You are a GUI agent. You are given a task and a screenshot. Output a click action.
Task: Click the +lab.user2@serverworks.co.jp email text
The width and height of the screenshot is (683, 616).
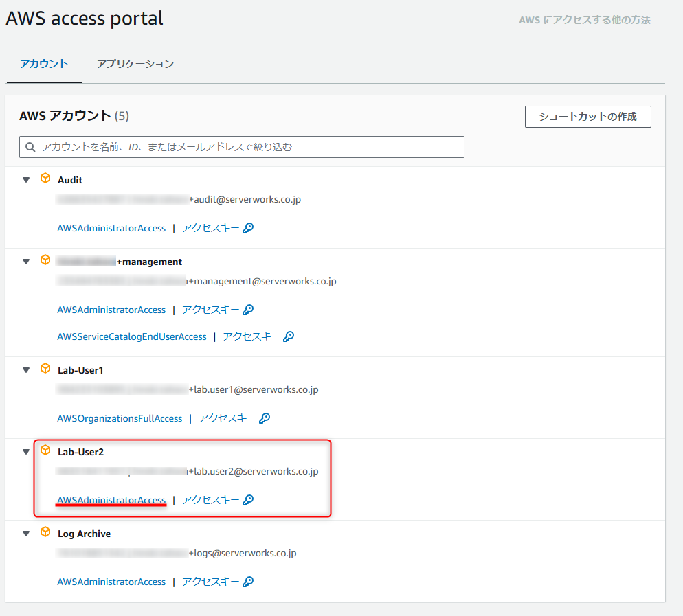254,472
